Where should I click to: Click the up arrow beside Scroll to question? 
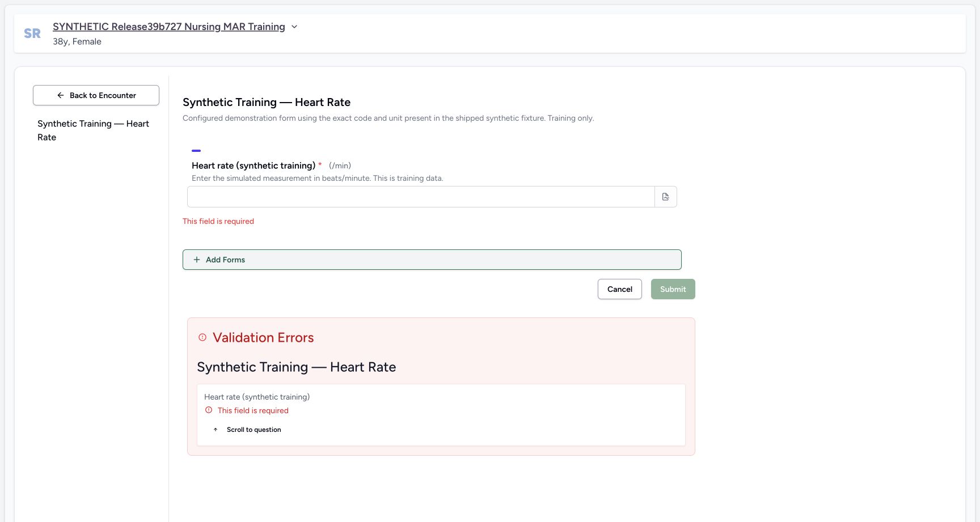coord(216,430)
